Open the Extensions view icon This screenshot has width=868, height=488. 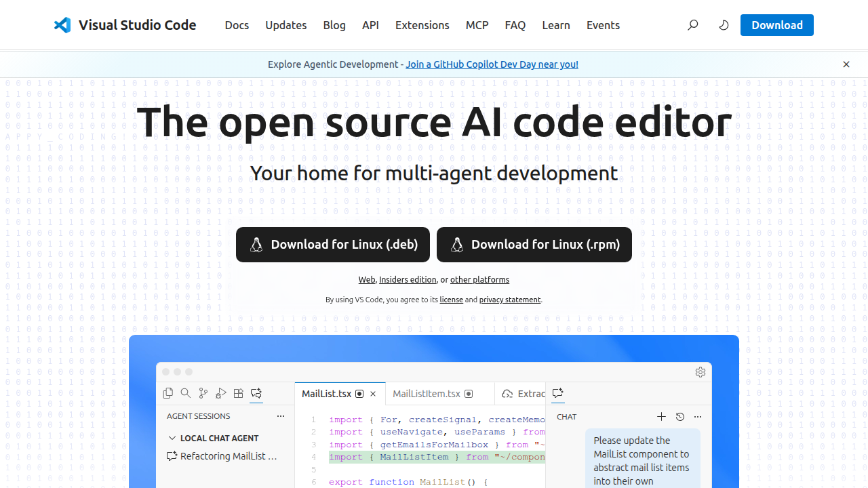tap(238, 393)
